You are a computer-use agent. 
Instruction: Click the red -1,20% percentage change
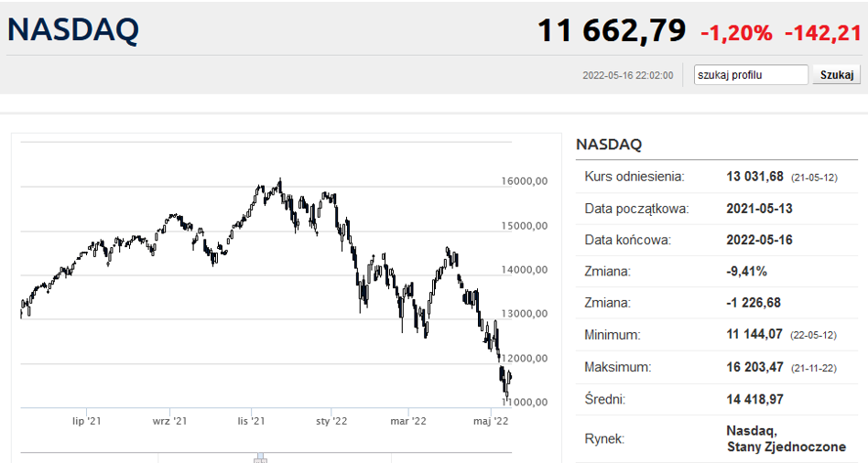[736, 33]
